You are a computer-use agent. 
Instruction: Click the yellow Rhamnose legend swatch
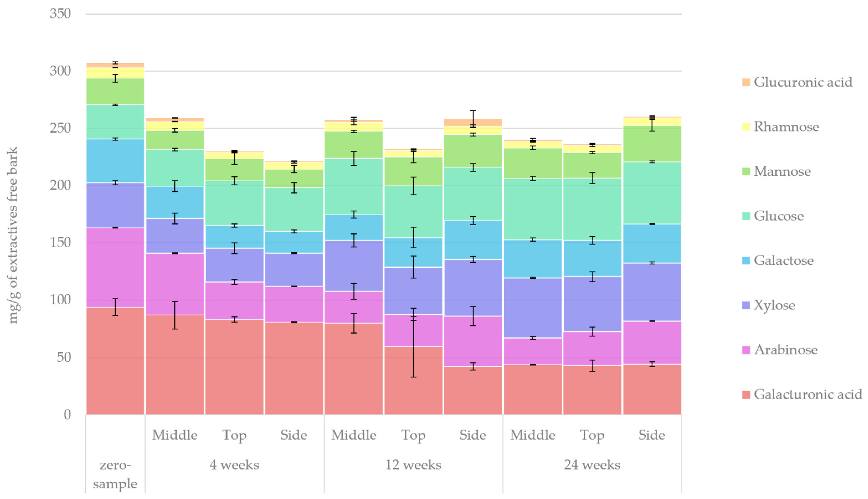(746, 127)
